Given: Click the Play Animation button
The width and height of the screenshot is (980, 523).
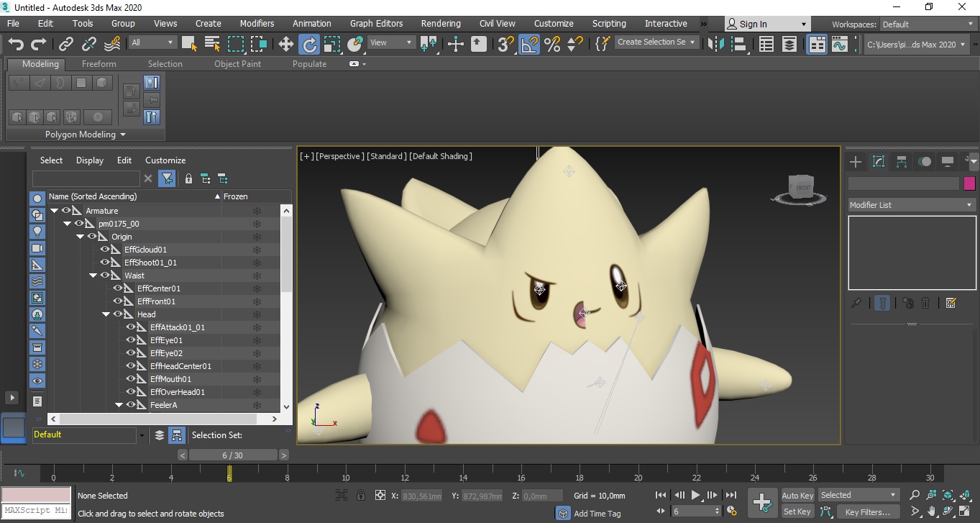Looking at the screenshot, I should 695,495.
